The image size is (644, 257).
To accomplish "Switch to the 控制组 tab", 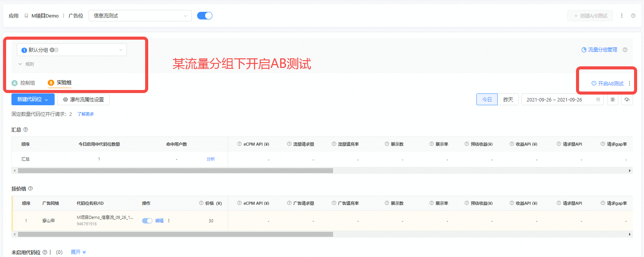I will [23, 83].
